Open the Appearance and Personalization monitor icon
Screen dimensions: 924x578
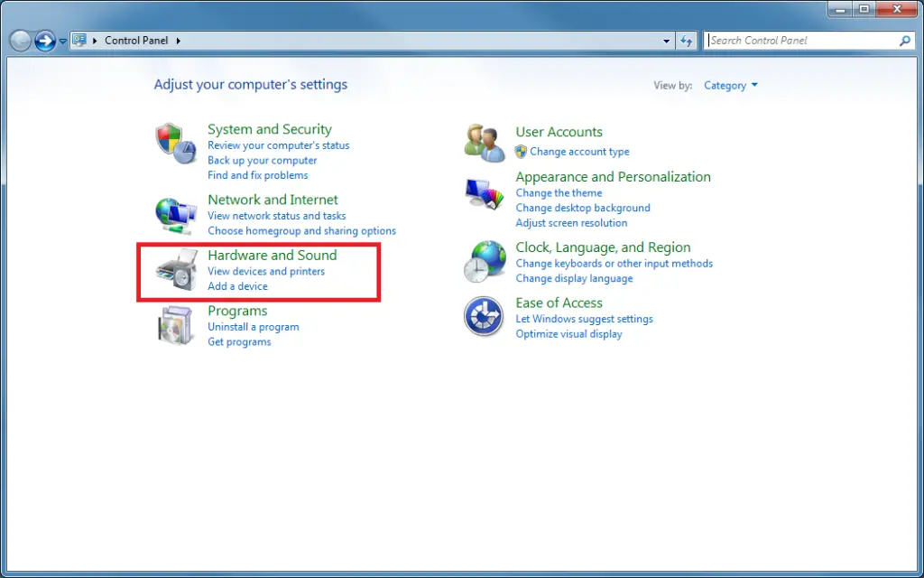tap(485, 195)
